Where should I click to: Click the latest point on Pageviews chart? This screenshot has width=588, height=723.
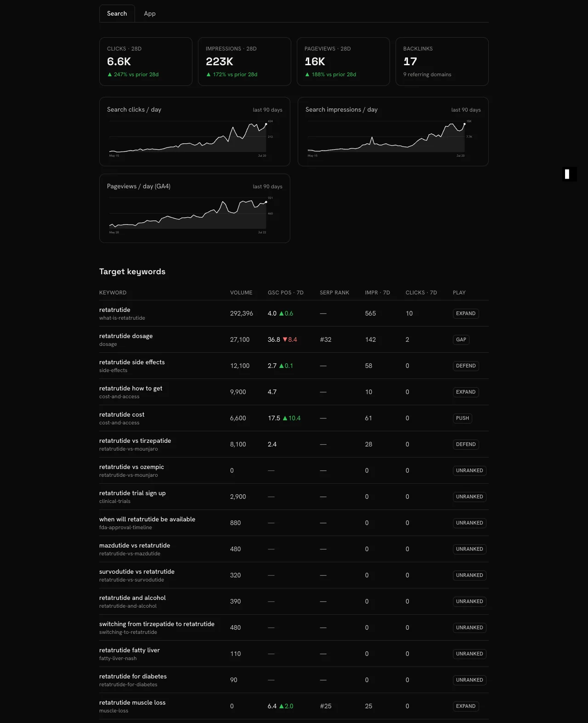(x=266, y=202)
